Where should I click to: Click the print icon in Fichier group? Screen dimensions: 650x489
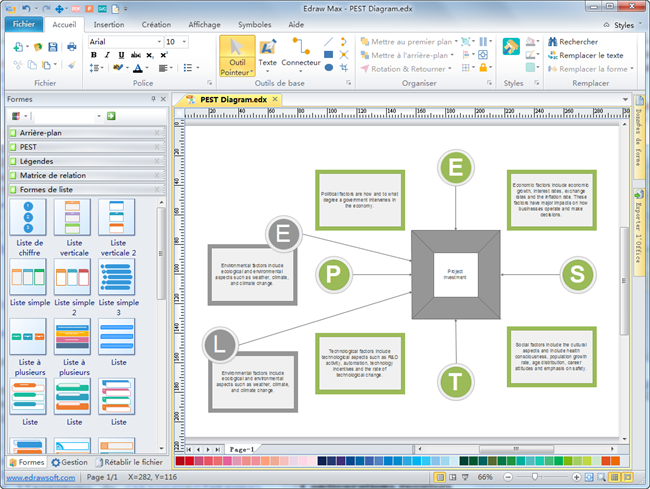tap(71, 46)
